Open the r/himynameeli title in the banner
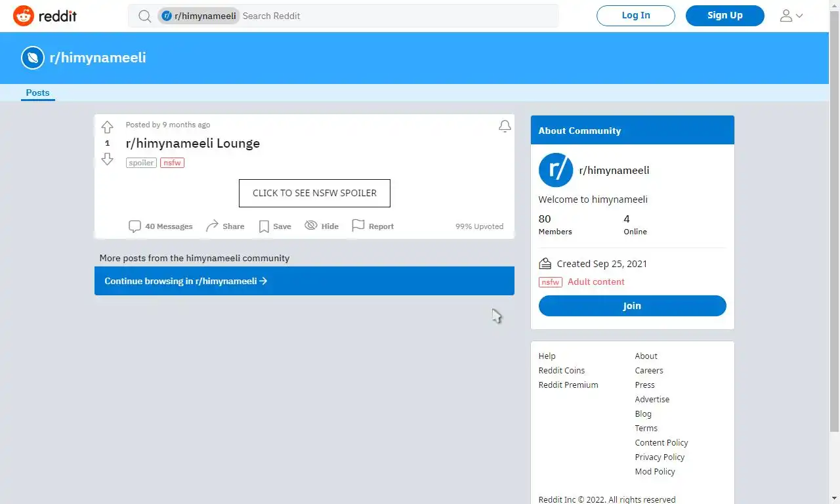Viewport: 840px width, 504px height. coord(98,58)
